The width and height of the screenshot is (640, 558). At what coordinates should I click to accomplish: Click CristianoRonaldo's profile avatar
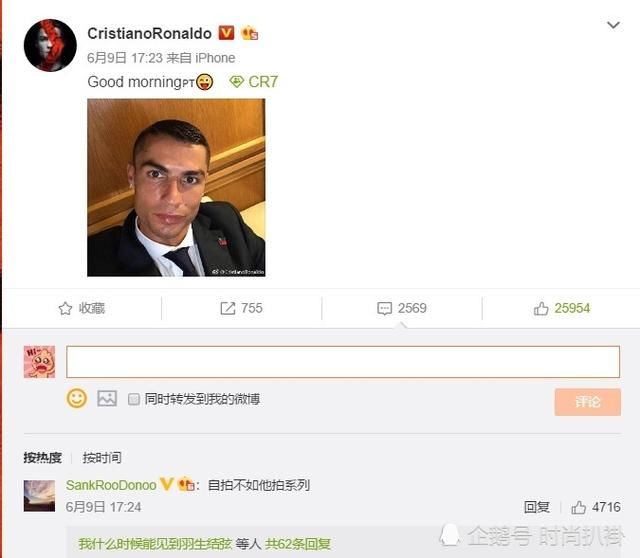pyautogui.click(x=50, y=45)
